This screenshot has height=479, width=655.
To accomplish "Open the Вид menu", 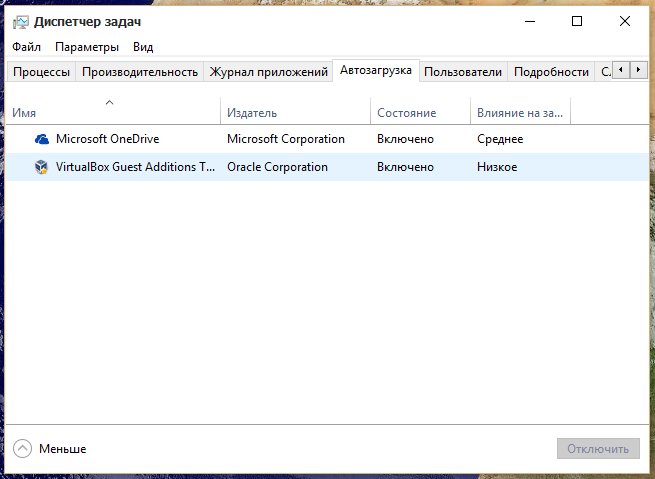I will point(143,47).
